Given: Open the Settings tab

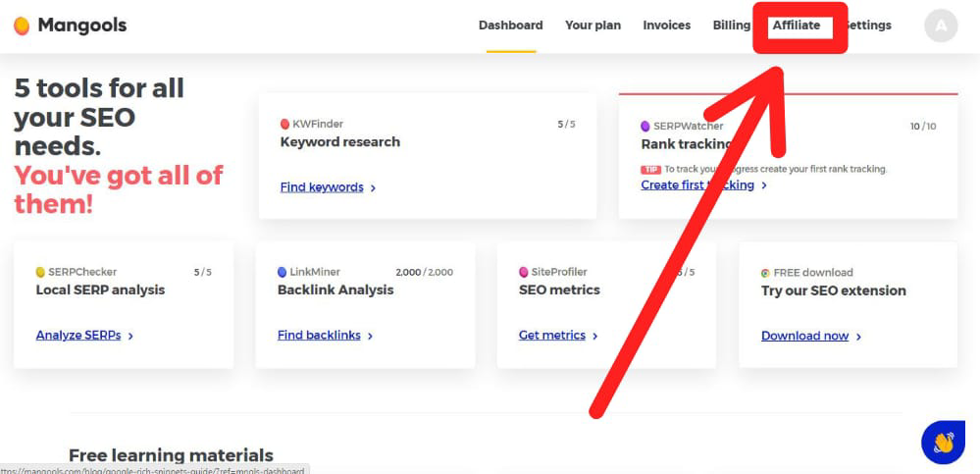Looking at the screenshot, I should [x=868, y=26].
